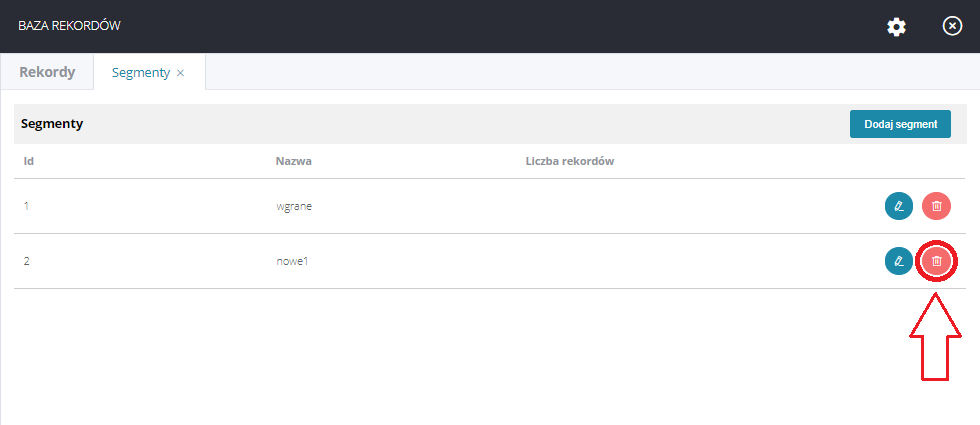980x425 pixels.
Task: Click Id 1 in the wgrane row
Action: (x=26, y=206)
